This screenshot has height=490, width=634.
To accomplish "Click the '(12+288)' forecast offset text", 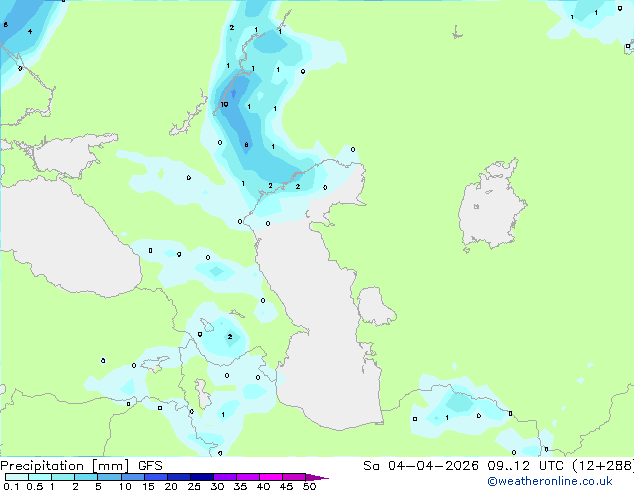I will tap(603, 466).
